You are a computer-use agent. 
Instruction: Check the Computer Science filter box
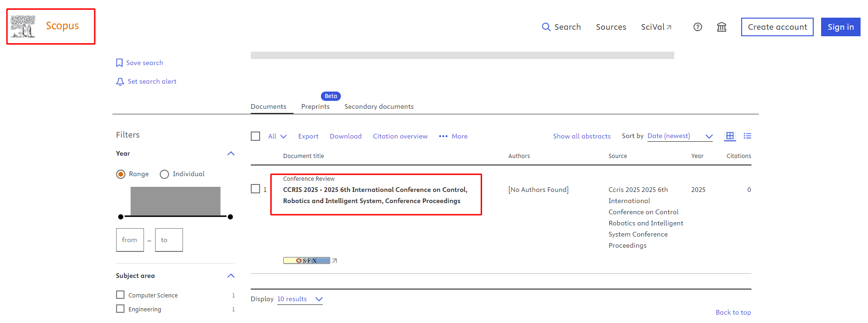120,295
